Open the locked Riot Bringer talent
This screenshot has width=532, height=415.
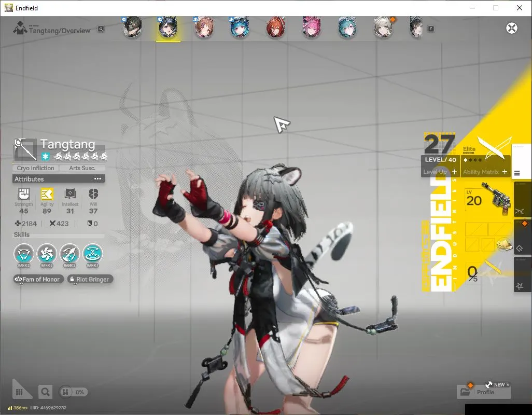point(90,279)
